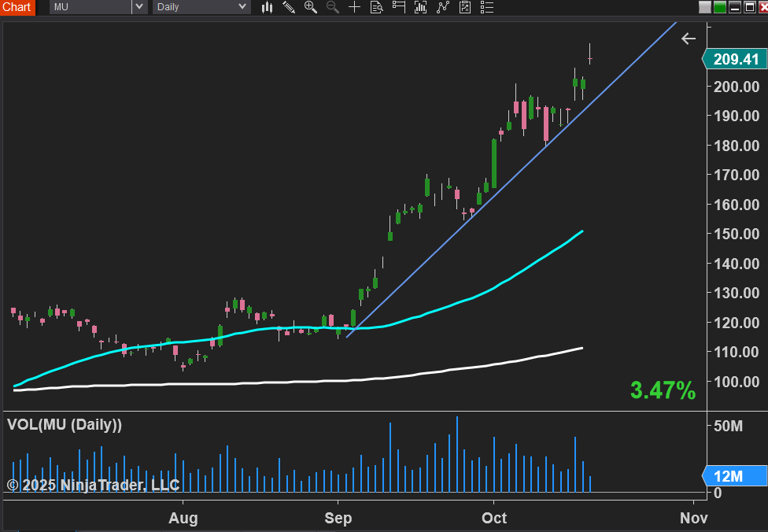This screenshot has height=532, width=768.
Task: Click the clipboard icon with percent symbol
Action: 465,7
